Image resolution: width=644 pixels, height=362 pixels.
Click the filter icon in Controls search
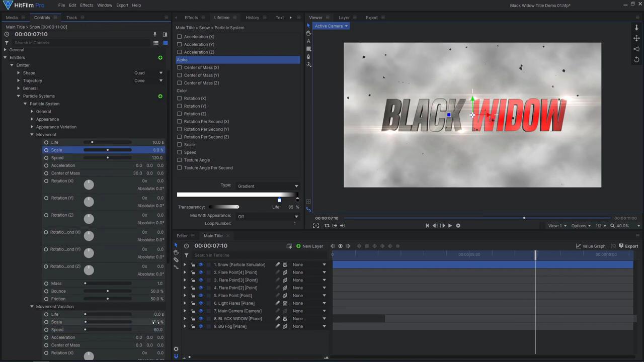pos(7,43)
